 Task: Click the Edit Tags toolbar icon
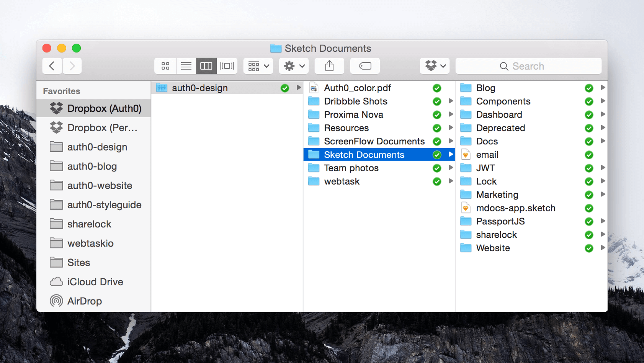365,66
